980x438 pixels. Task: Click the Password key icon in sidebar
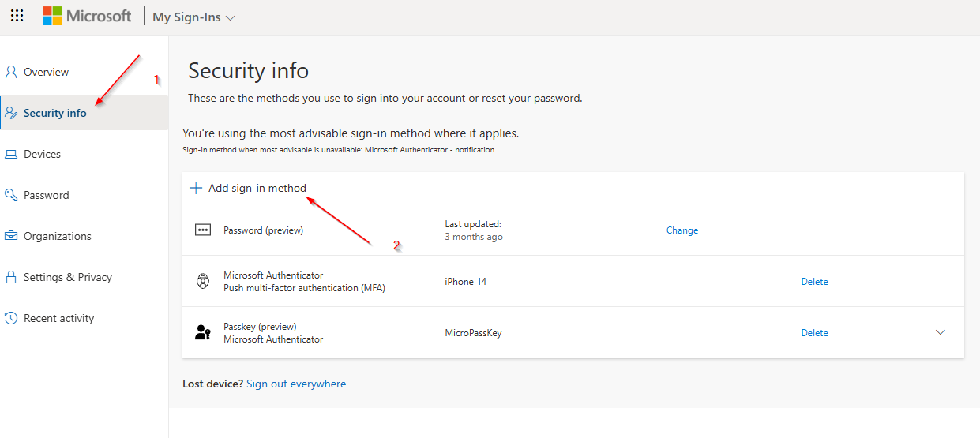pyautogui.click(x=11, y=195)
